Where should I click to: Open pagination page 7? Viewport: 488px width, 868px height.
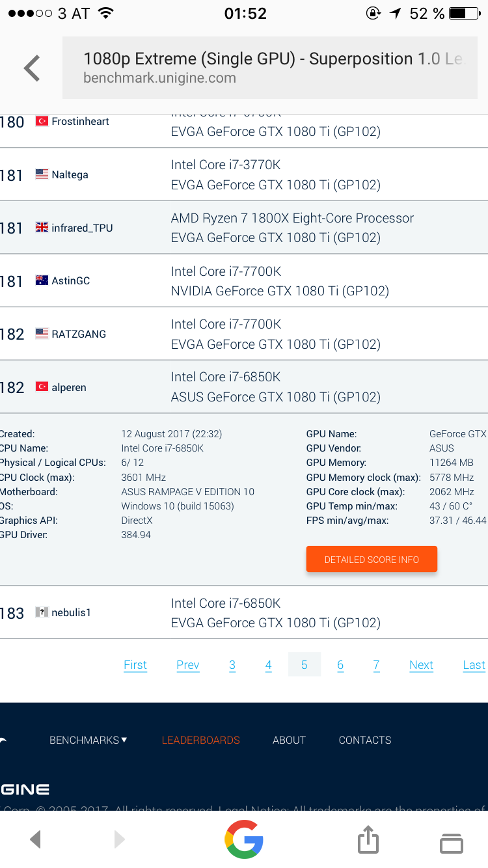pos(376,664)
